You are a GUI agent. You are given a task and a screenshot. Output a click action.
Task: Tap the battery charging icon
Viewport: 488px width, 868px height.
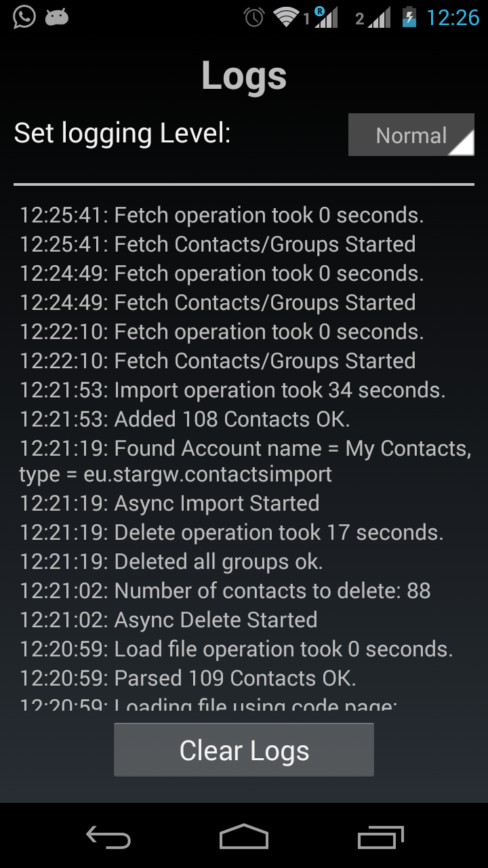[x=409, y=17]
